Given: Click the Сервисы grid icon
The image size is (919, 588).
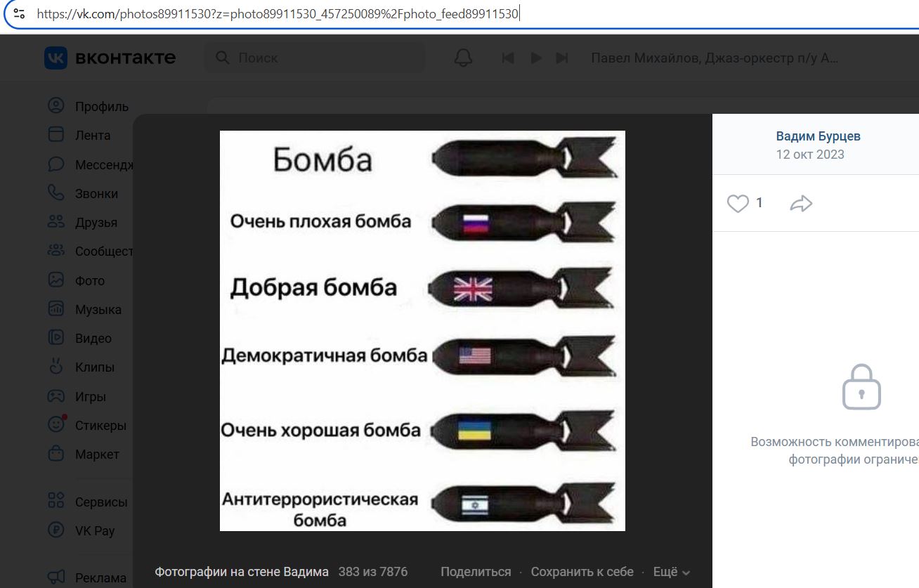Looking at the screenshot, I should pos(56,501).
